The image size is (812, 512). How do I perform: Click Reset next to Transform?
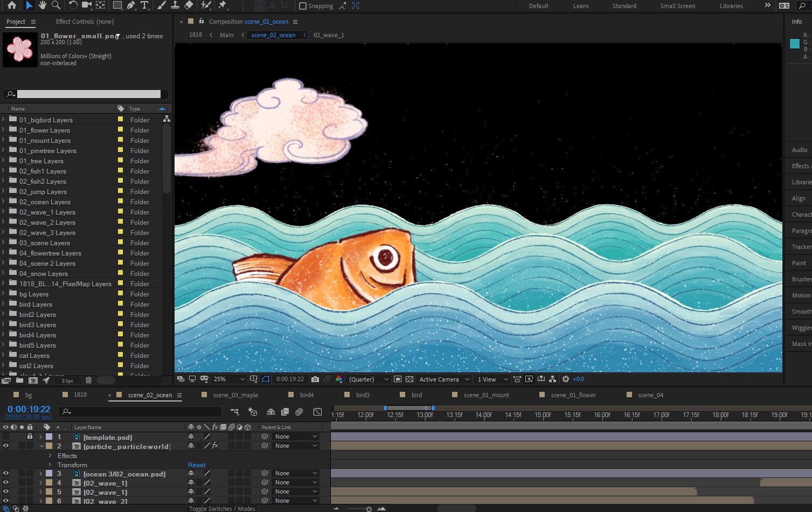197,465
